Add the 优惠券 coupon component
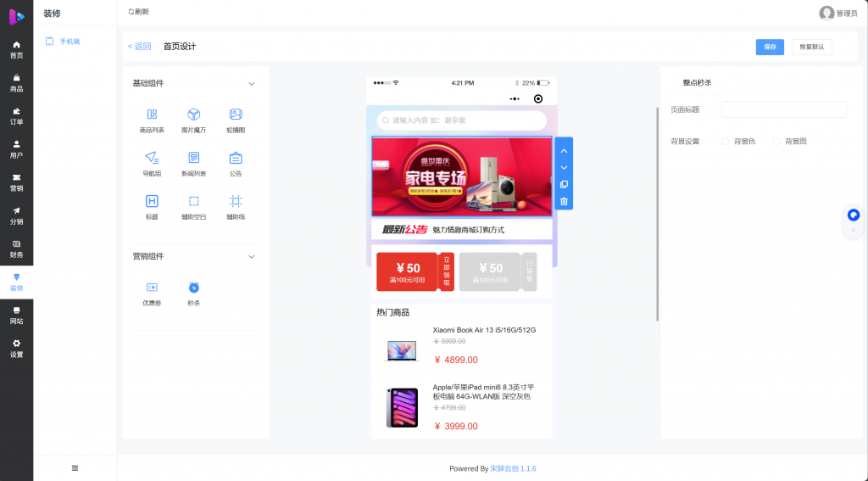The height and width of the screenshot is (481, 868). tap(152, 294)
